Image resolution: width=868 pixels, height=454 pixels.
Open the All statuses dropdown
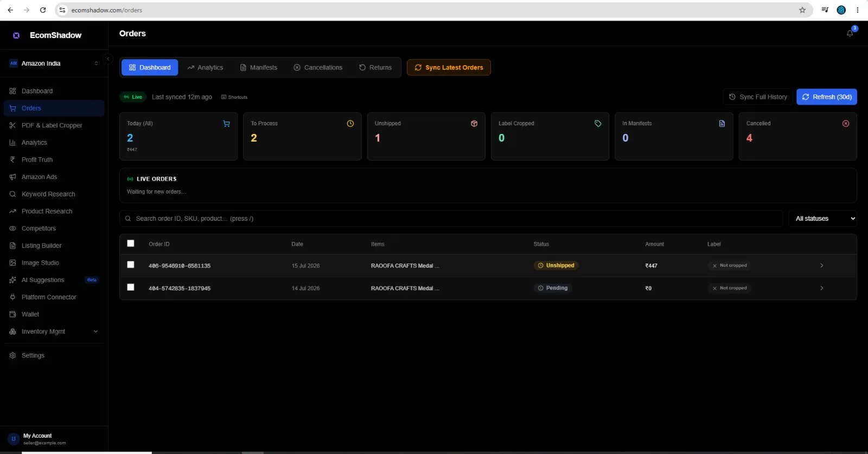[822, 219]
